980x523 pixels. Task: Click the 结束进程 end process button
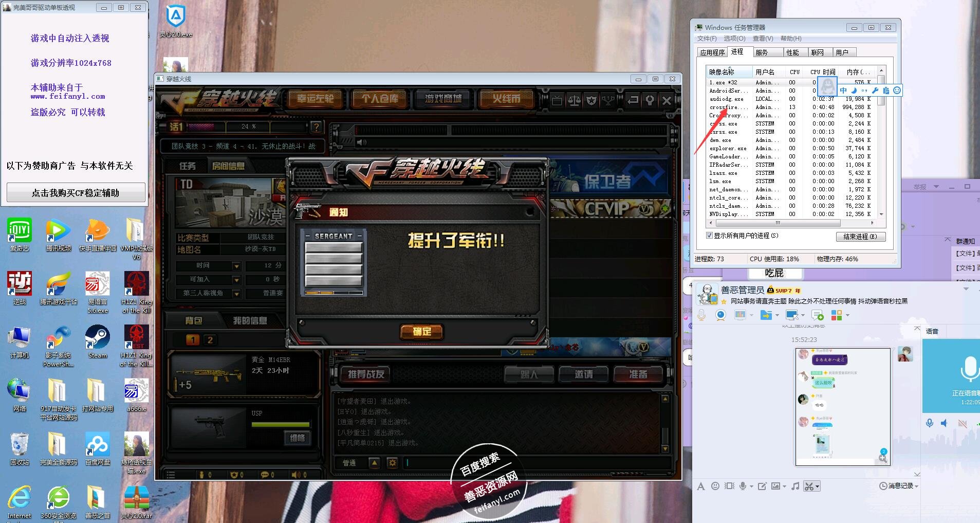pos(860,237)
